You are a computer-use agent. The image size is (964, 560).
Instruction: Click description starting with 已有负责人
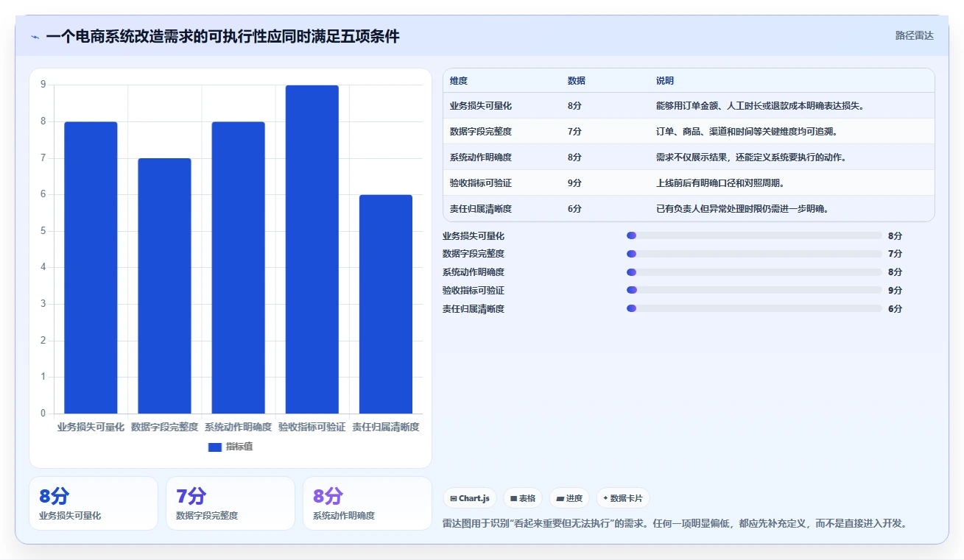742,209
